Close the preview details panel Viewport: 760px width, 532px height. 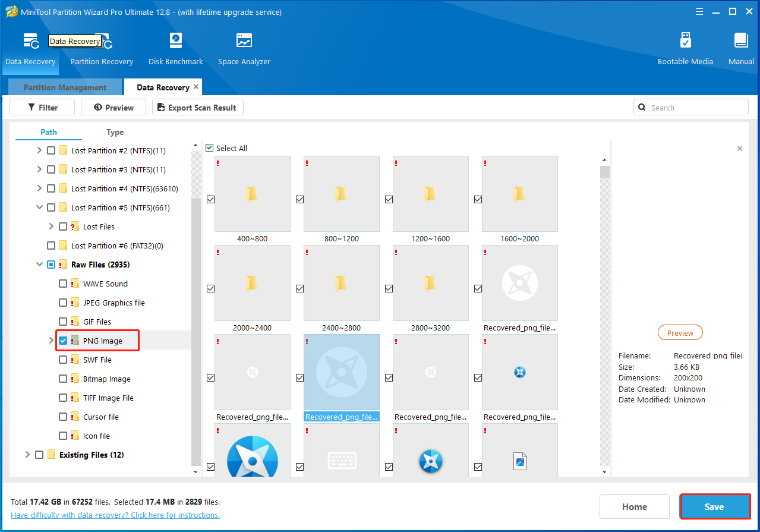(740, 149)
